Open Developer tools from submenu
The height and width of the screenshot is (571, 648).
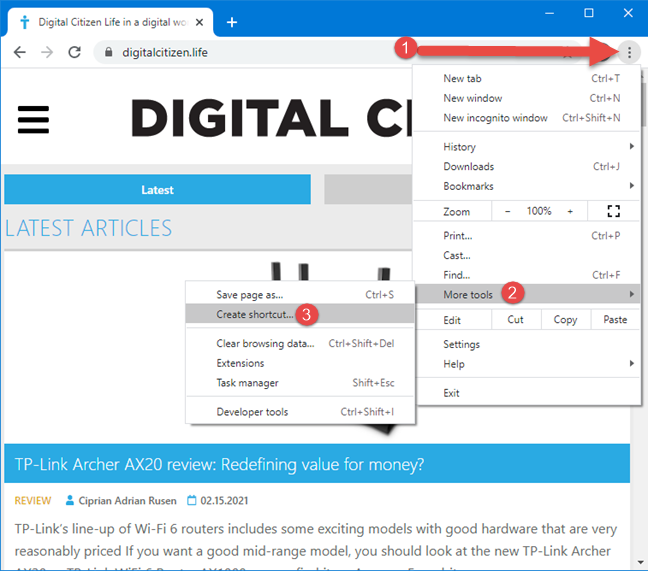tap(300, 412)
